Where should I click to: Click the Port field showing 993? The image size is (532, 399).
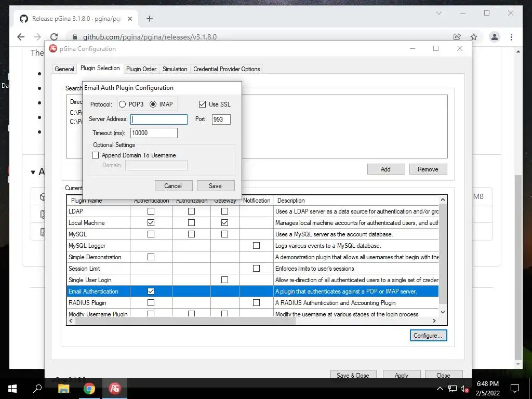[221, 119]
